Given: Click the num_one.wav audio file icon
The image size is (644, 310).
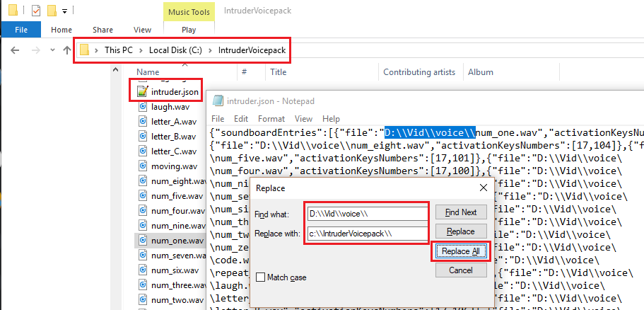Looking at the screenshot, I should tap(143, 241).
